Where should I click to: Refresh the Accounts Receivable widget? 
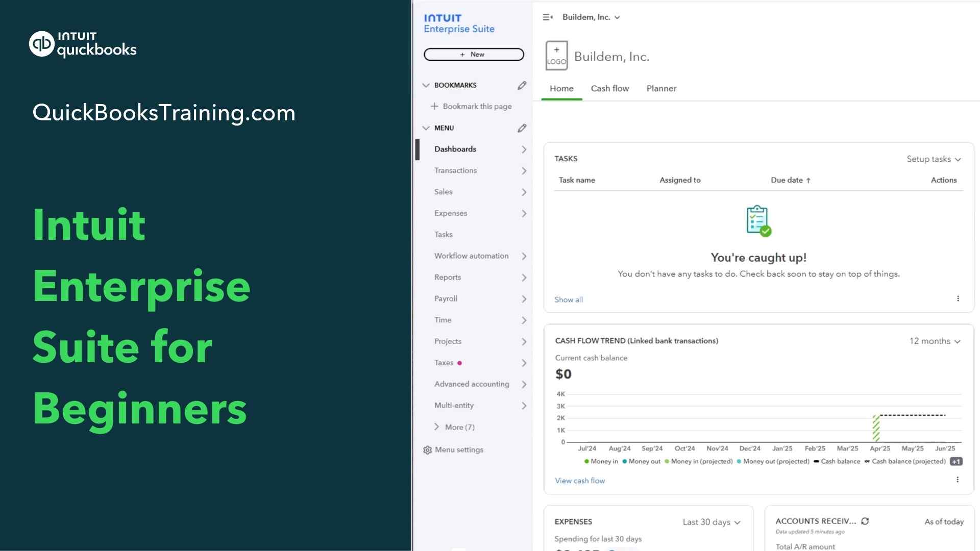pos(865,521)
